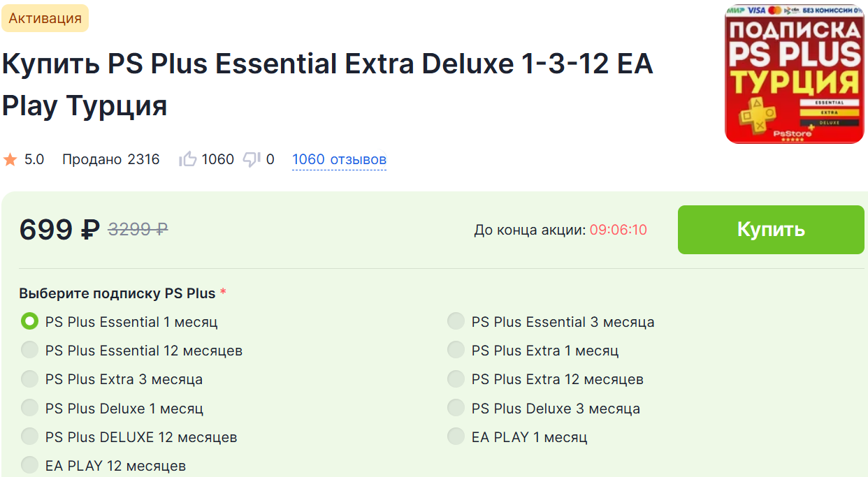Choose the EA PLAY 12 месяцев option
Viewport: 868px width, 477px height.
pos(29,465)
